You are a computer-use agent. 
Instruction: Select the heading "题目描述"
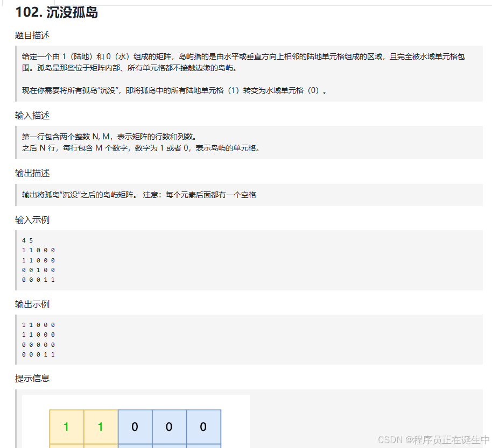pos(32,35)
